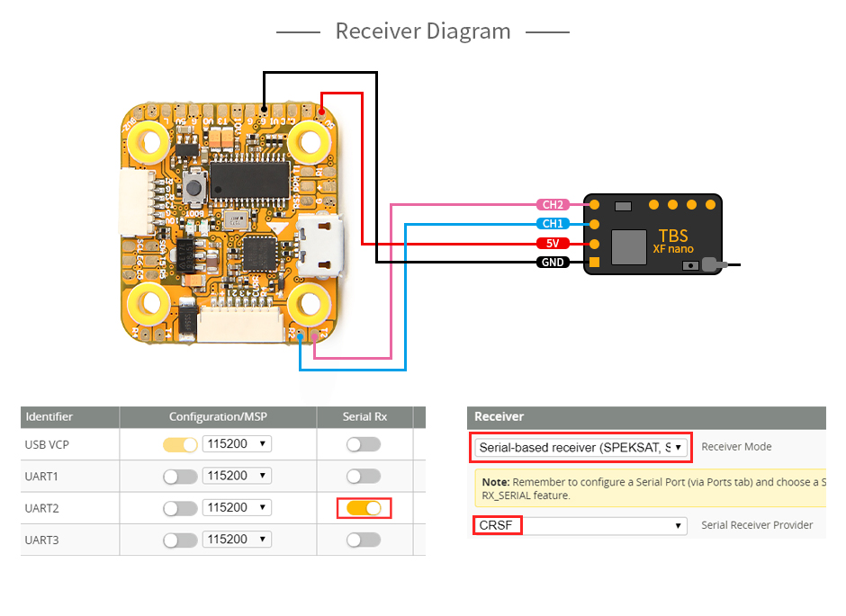Click the red 5V wire label
The width and height of the screenshot is (846, 616).
(x=553, y=244)
